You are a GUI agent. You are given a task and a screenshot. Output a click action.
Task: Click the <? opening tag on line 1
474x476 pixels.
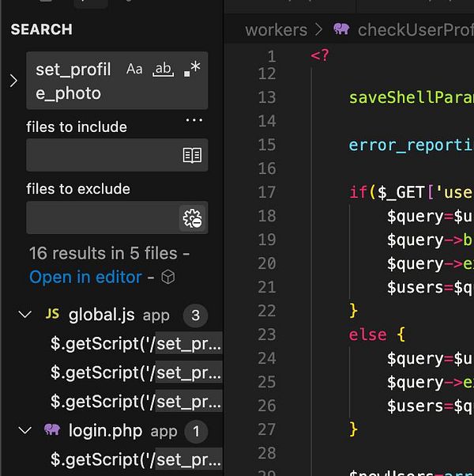pos(320,55)
